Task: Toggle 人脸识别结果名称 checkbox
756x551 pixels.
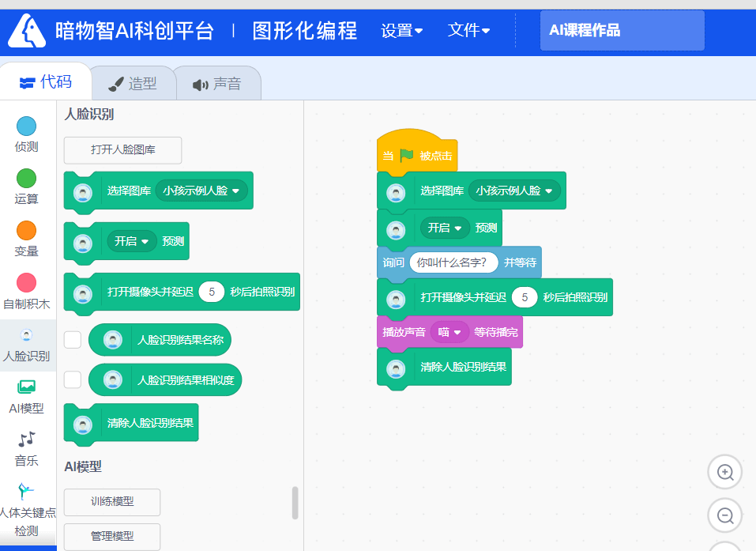Action: coord(73,340)
